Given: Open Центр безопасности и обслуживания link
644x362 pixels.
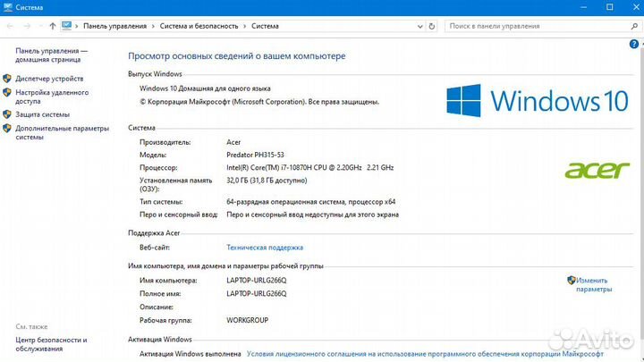Looking at the screenshot, I should click(51, 344).
